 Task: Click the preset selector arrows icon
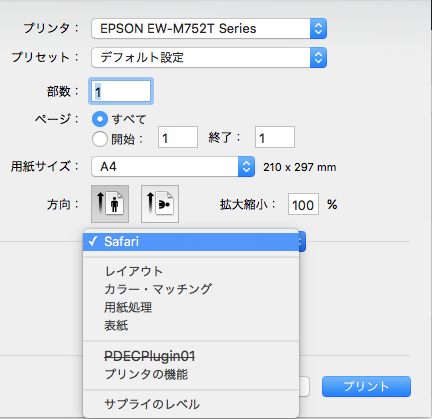coord(318,58)
